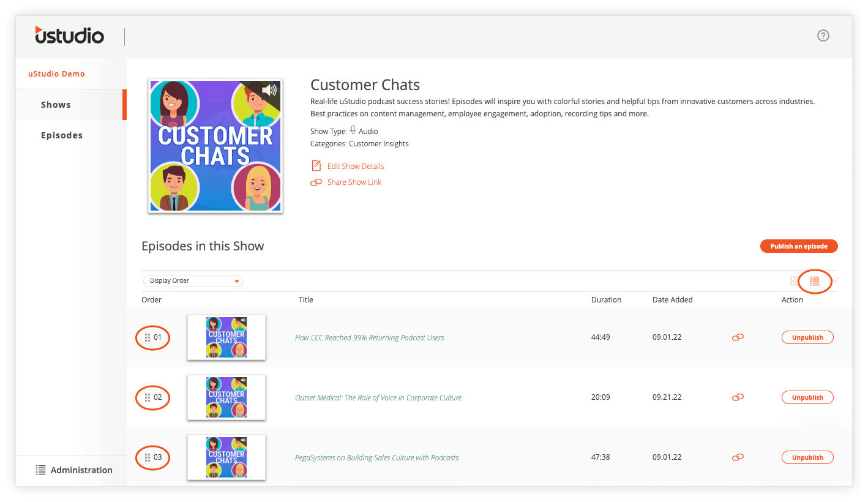Copy link icon for Outset Medical episode

tap(738, 397)
